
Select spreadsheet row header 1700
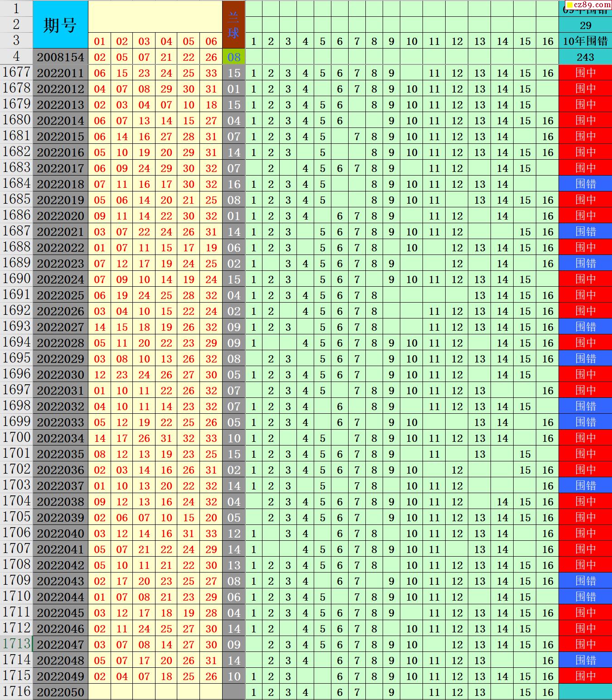point(16,438)
